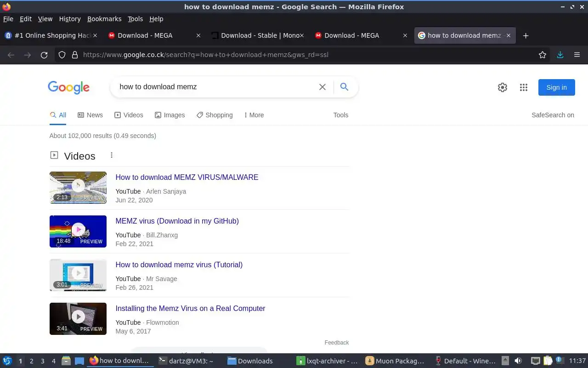Switch to the dartz@VM3 terminal window

188,361
